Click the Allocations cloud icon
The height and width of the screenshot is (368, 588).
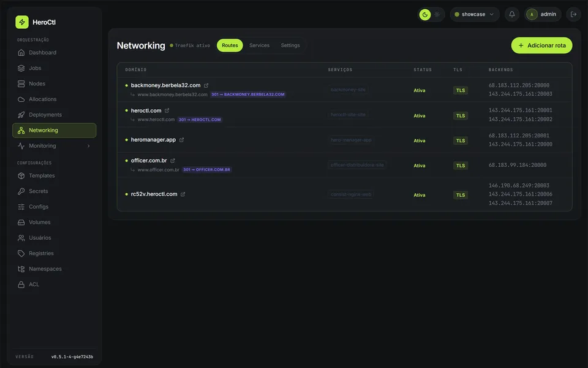pyautogui.click(x=21, y=99)
